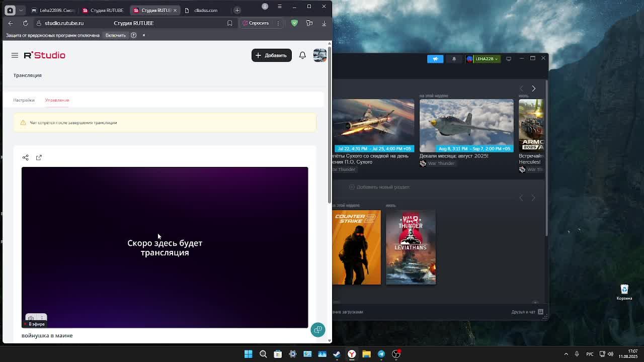Open the Microsoft Store taskbar icon
644x362 pixels.
(x=278, y=354)
